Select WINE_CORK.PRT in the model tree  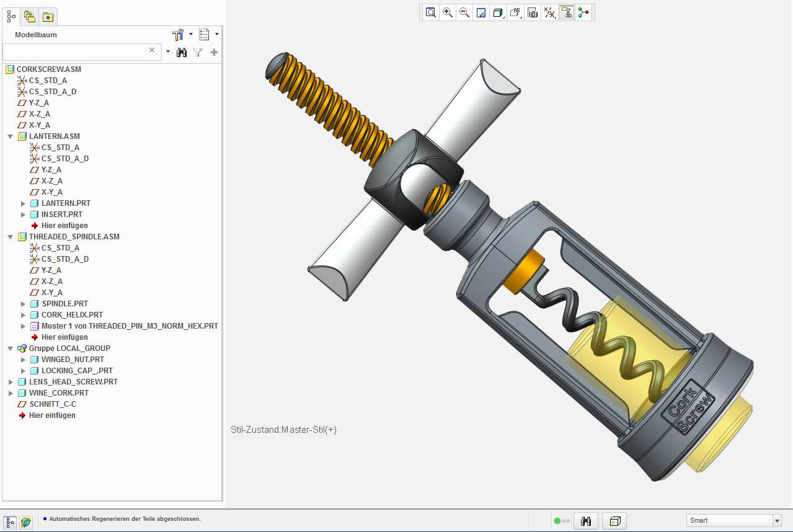(59, 393)
